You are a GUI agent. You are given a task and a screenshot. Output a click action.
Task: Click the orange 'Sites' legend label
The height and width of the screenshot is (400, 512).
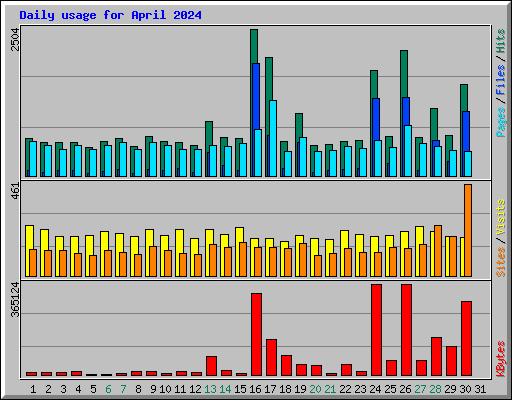500,262
